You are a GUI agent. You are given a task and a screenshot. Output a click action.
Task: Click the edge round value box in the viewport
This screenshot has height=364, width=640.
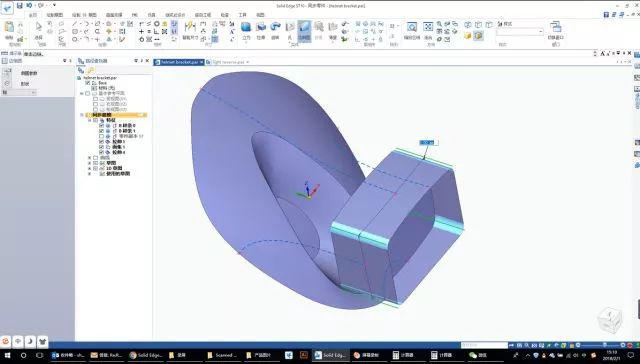(429, 142)
